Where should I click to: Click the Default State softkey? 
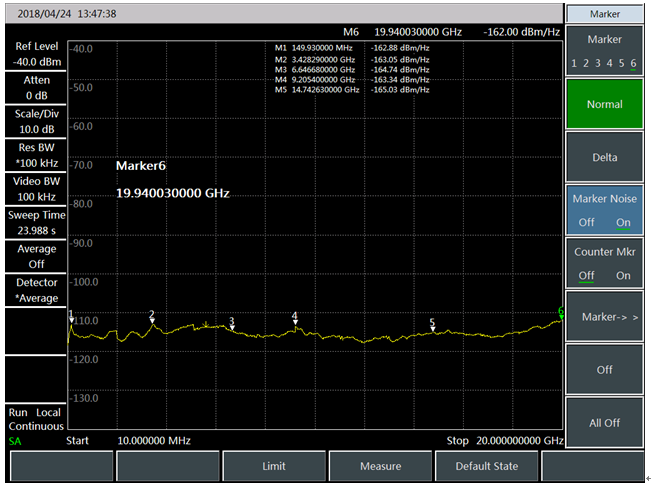coord(487,466)
